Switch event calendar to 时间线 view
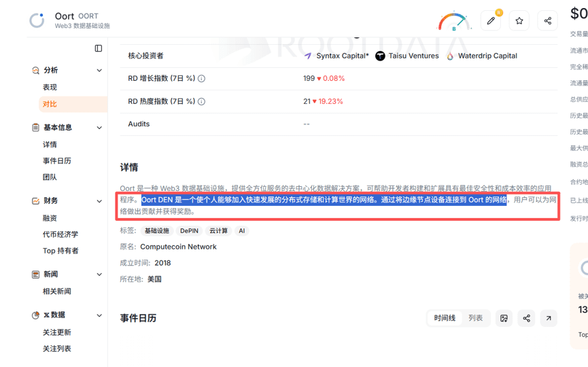This screenshot has height=367, width=588. tap(445, 318)
